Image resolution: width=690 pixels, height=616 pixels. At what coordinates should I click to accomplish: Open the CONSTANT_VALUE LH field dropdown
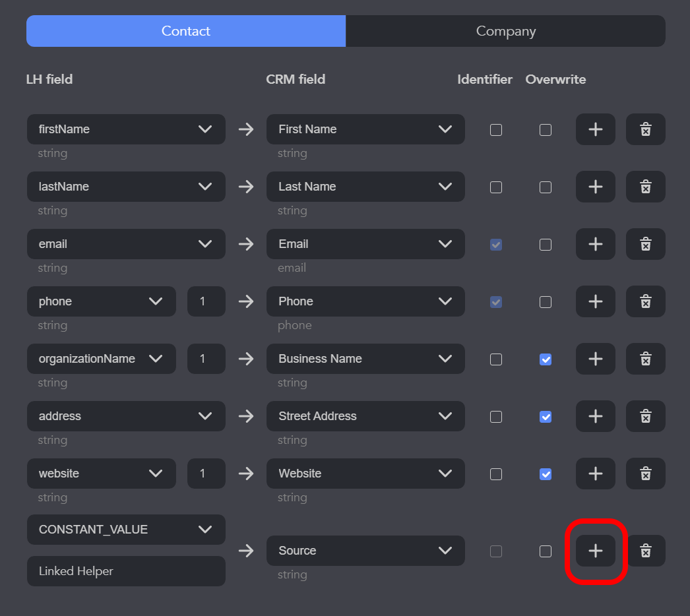(x=126, y=530)
